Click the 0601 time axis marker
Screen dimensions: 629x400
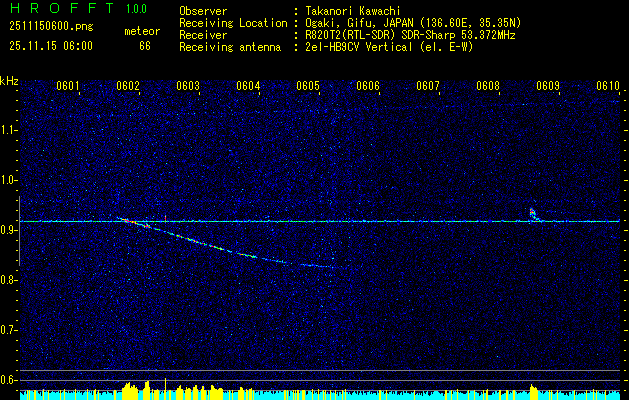point(68,86)
